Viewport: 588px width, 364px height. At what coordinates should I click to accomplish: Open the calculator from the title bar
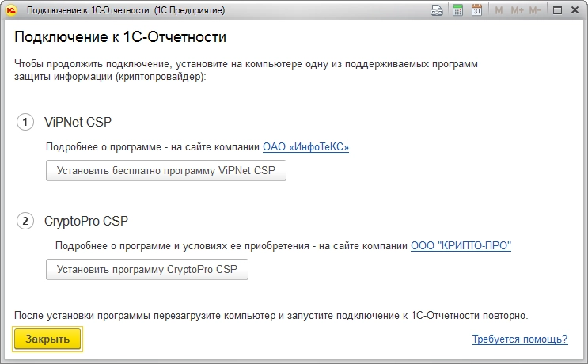pyautogui.click(x=457, y=10)
